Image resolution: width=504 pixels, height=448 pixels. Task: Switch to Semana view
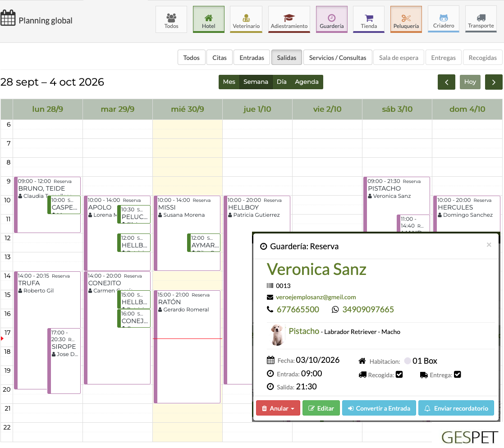click(256, 82)
